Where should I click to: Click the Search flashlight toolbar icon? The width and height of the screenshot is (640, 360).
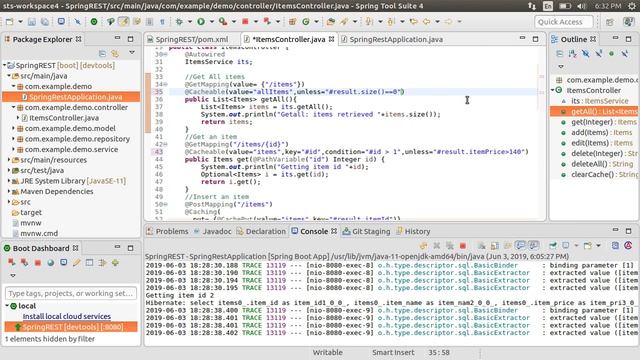(x=344, y=22)
